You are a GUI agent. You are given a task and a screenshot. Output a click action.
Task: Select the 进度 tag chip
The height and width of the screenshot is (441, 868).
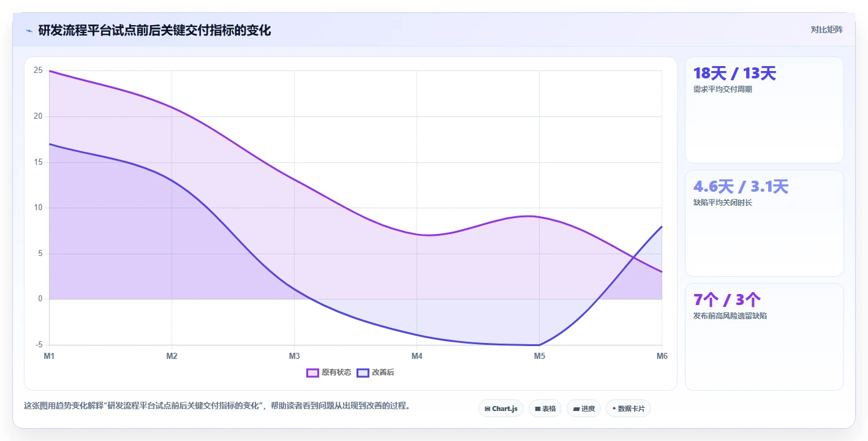click(583, 409)
